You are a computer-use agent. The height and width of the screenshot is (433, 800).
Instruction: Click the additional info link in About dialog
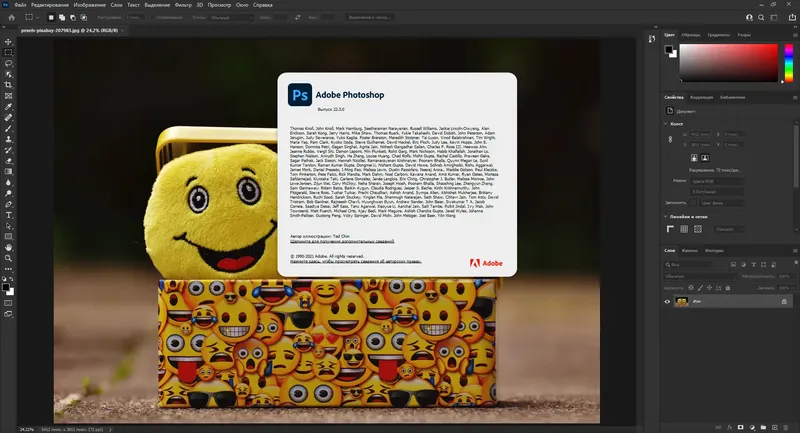click(342, 241)
